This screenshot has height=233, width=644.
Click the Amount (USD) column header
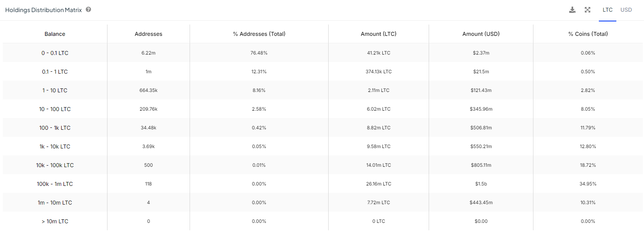click(x=481, y=34)
